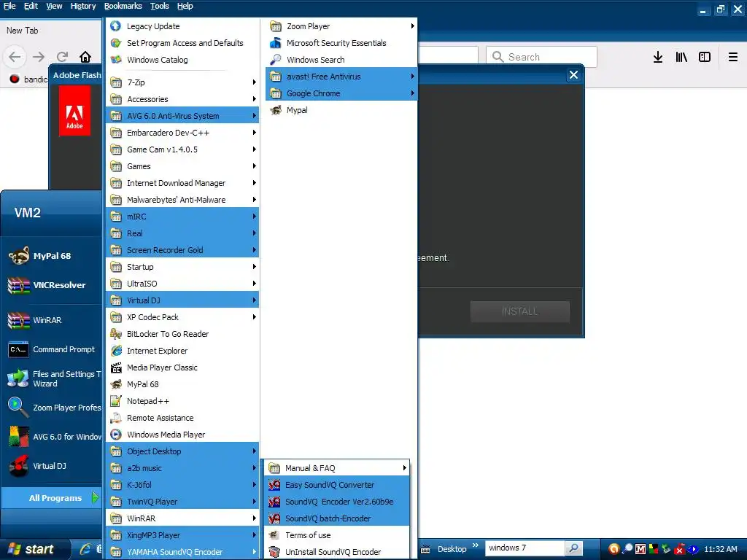This screenshot has width=747, height=560.
Task: Start Media Player Classic
Action: pyautogui.click(x=182, y=367)
